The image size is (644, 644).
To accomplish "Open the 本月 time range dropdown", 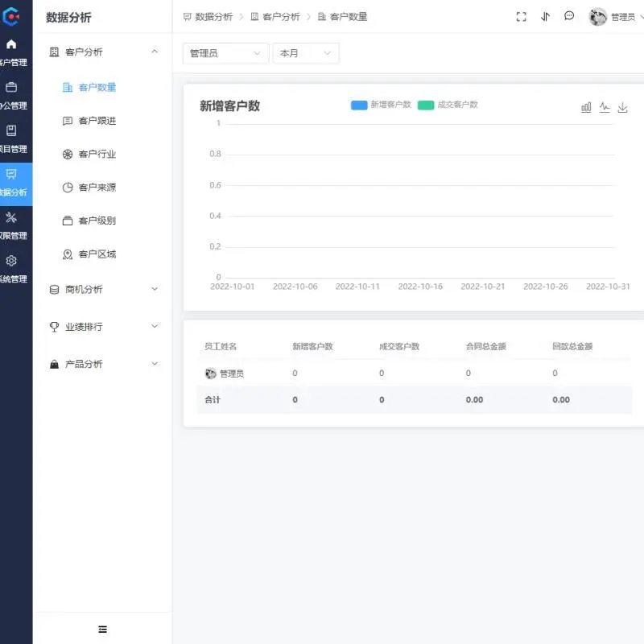I will click(x=306, y=53).
